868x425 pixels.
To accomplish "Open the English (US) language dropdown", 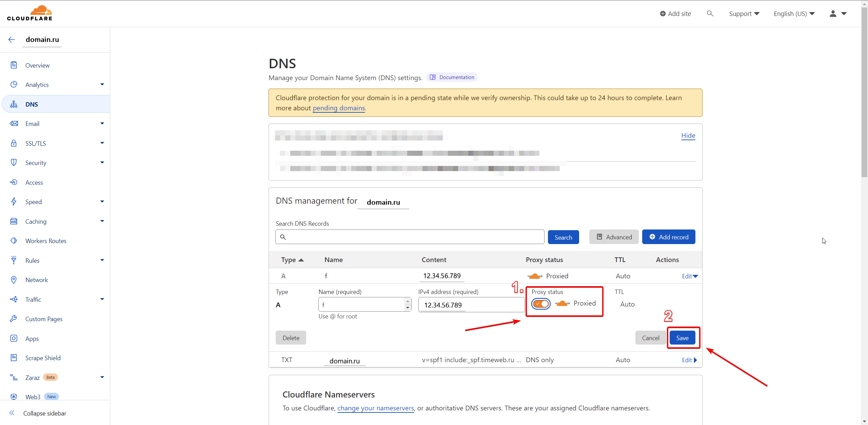I will 794,14.
